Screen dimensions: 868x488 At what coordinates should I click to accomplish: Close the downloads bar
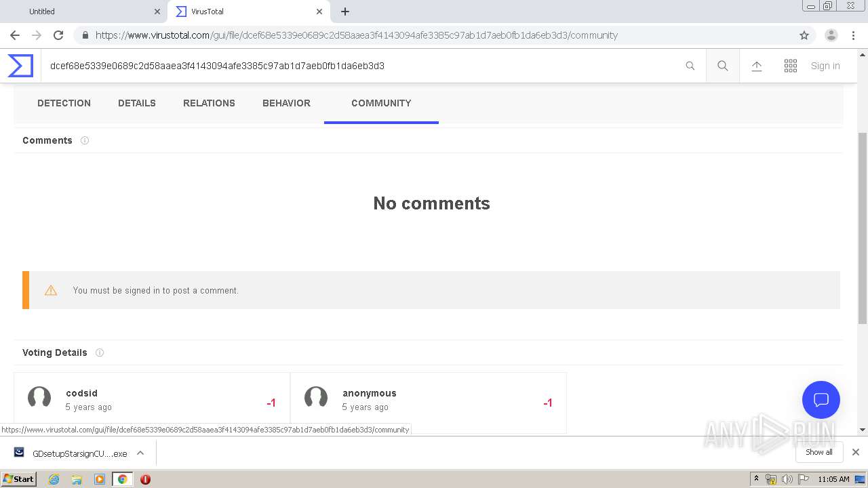pos(856,452)
